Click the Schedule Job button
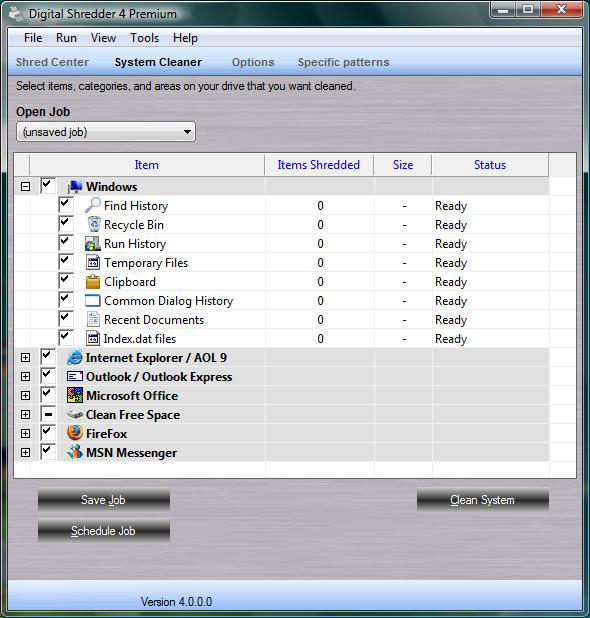 tap(104, 531)
